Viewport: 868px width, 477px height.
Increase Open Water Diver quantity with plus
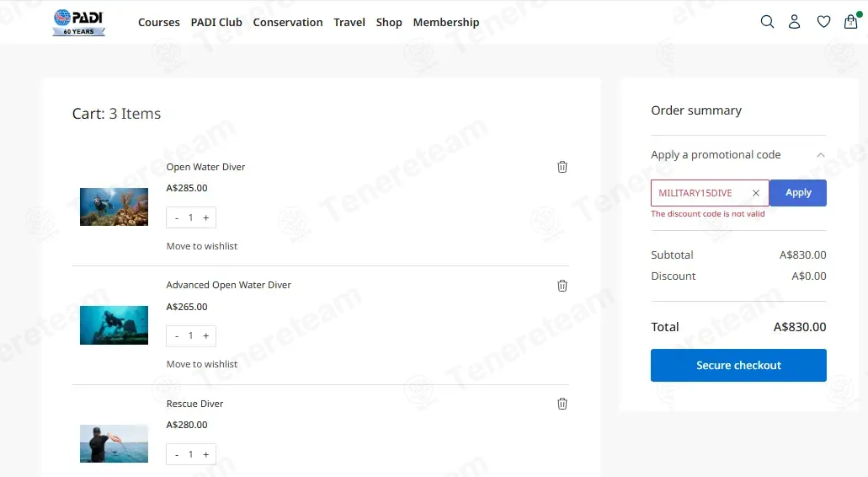point(206,217)
